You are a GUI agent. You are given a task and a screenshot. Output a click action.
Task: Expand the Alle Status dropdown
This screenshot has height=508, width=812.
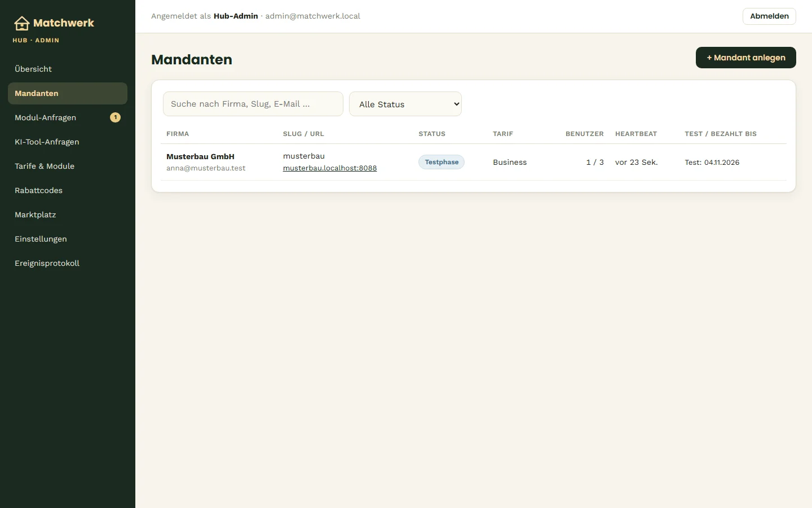(x=405, y=104)
